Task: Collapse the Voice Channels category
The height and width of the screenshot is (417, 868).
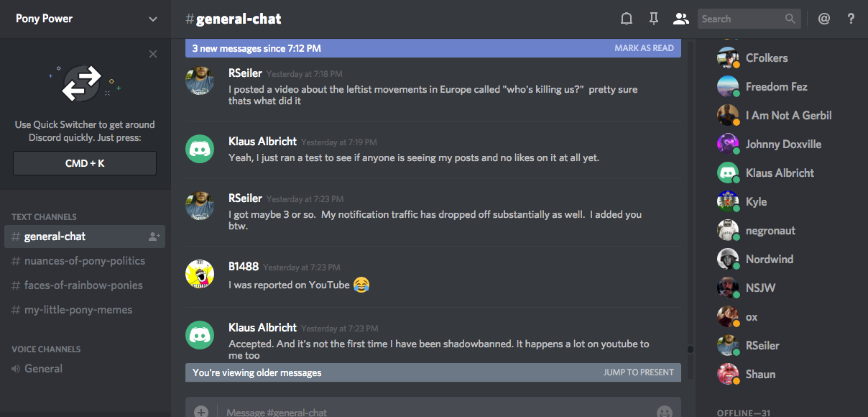Action: pyautogui.click(x=46, y=349)
